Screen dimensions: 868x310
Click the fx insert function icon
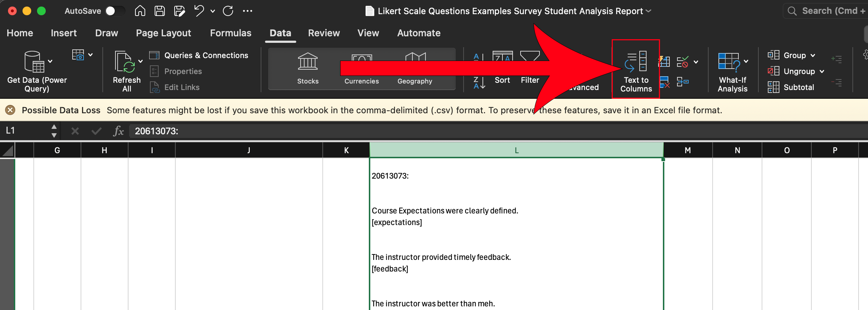[x=118, y=131]
